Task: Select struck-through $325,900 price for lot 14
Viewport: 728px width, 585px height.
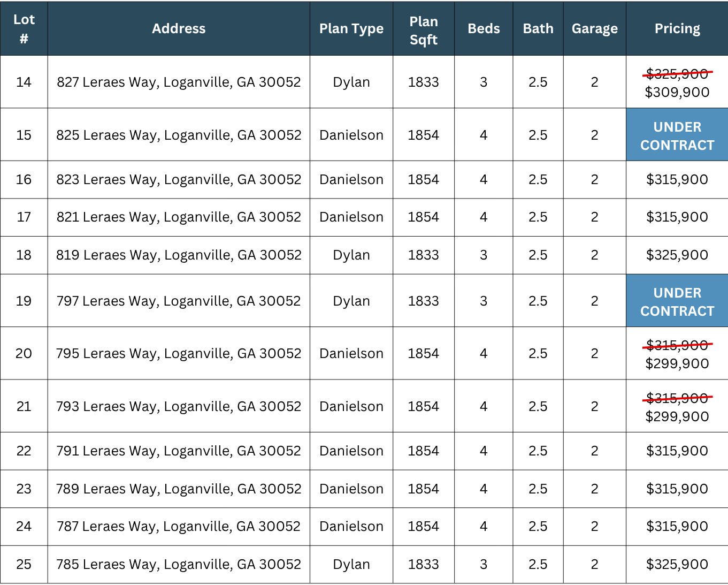Action: [x=677, y=74]
